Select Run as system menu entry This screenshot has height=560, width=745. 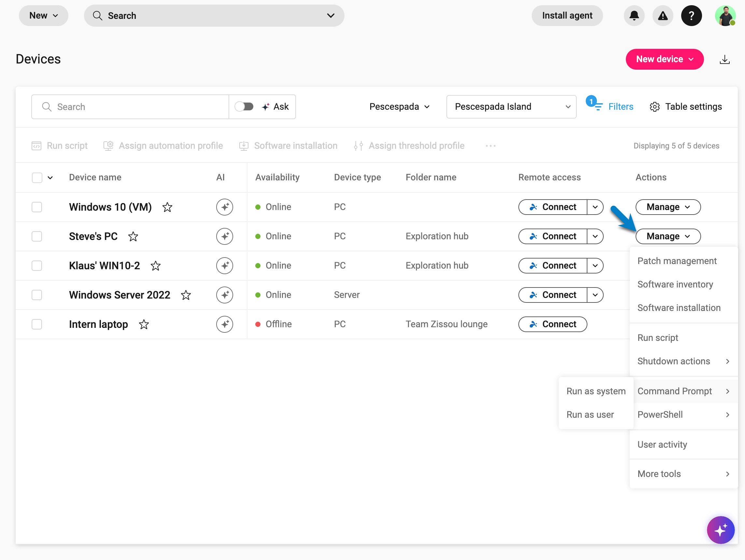[596, 391]
